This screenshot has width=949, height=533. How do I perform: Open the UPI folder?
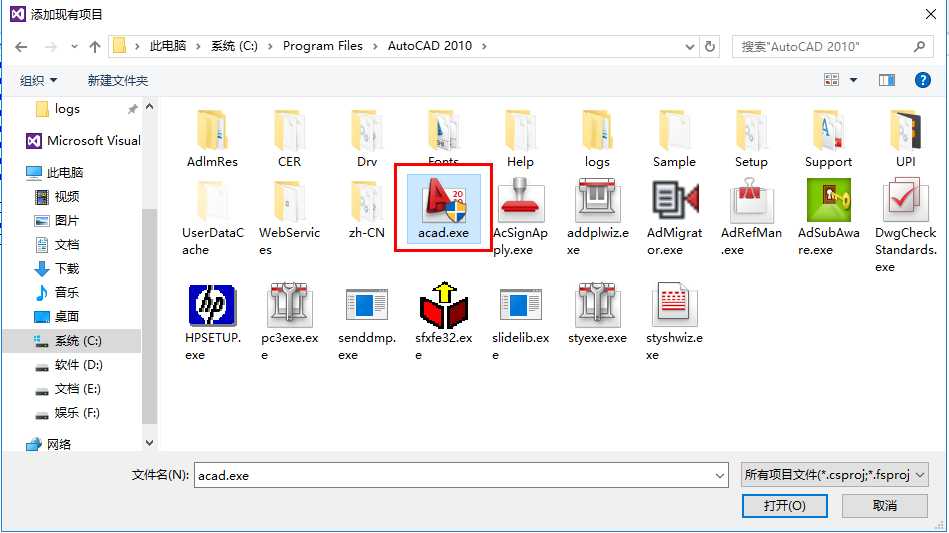[905, 130]
